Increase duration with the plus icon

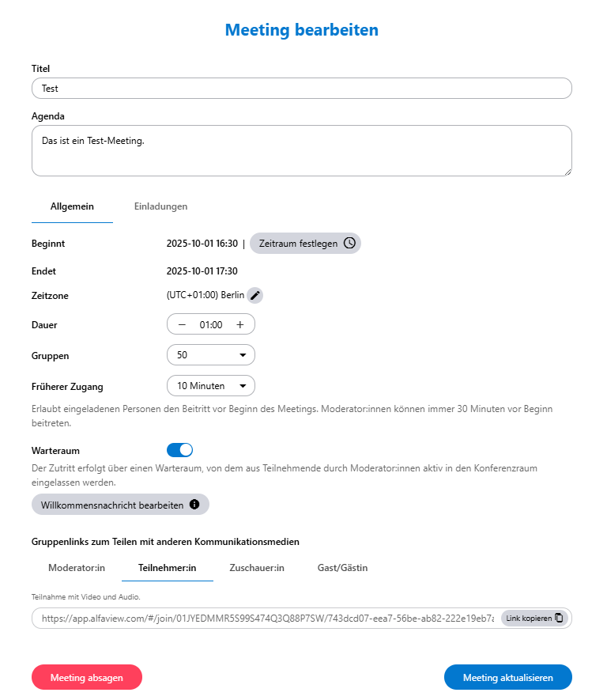(x=239, y=325)
